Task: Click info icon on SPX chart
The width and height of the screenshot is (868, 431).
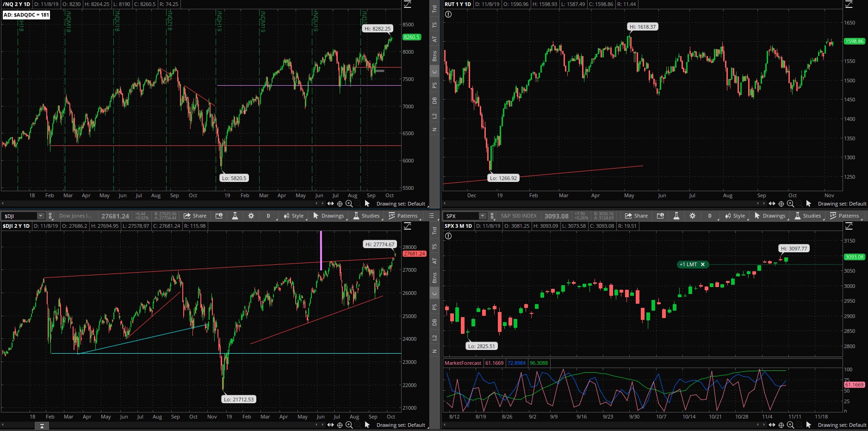Action: tap(448, 236)
